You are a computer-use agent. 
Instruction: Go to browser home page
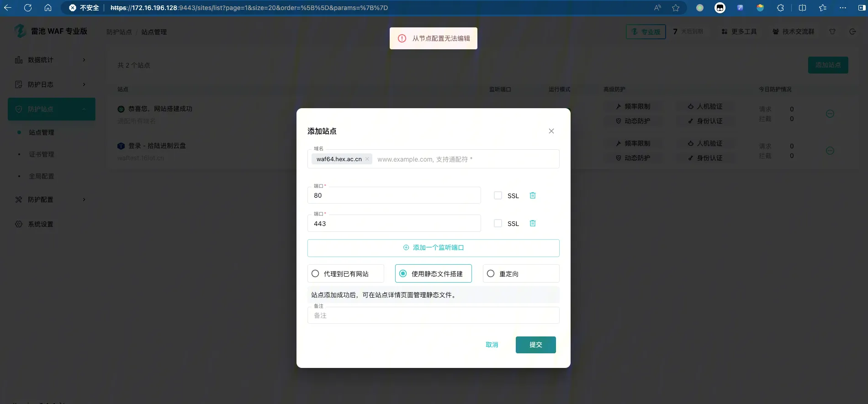pos(48,8)
